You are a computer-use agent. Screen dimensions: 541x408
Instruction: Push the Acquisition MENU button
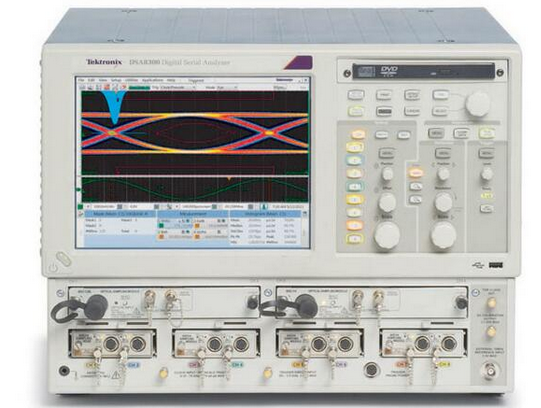click(x=436, y=133)
